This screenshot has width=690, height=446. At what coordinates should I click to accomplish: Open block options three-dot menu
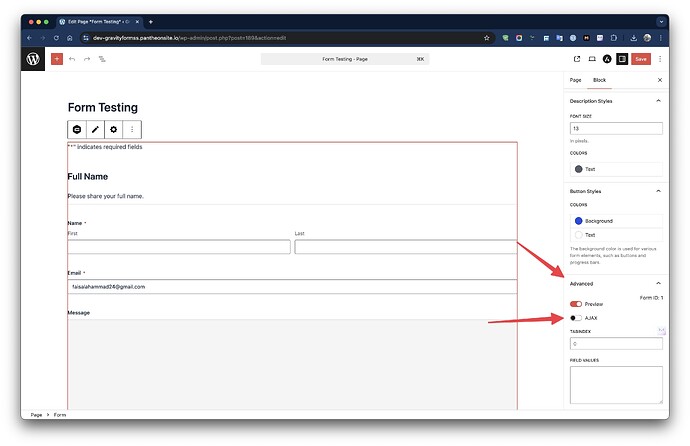(132, 129)
